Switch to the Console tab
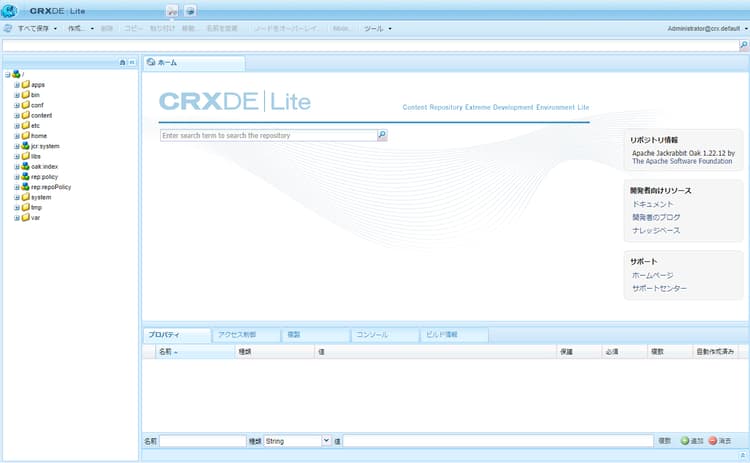 click(385, 335)
